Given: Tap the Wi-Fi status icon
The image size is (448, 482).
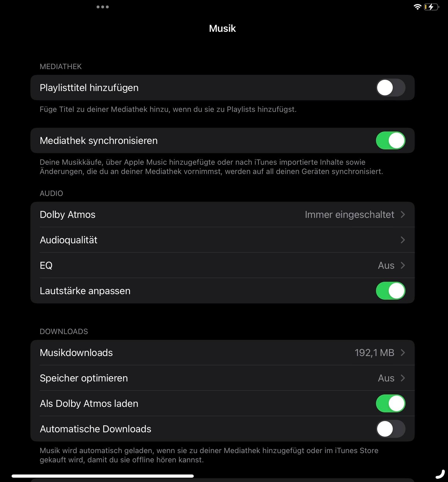Looking at the screenshot, I should click(417, 7).
